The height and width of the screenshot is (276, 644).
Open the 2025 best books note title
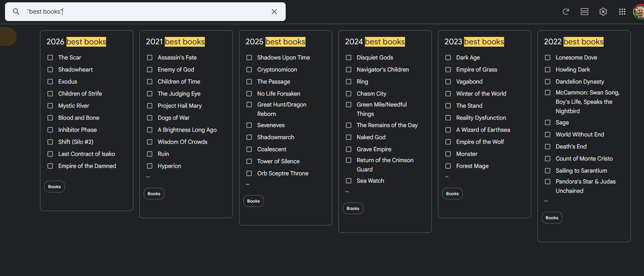coord(276,42)
